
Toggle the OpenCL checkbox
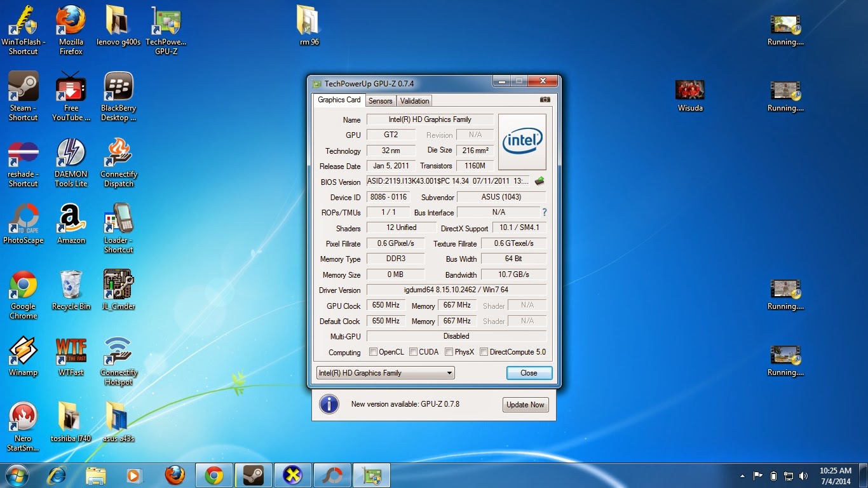(374, 351)
